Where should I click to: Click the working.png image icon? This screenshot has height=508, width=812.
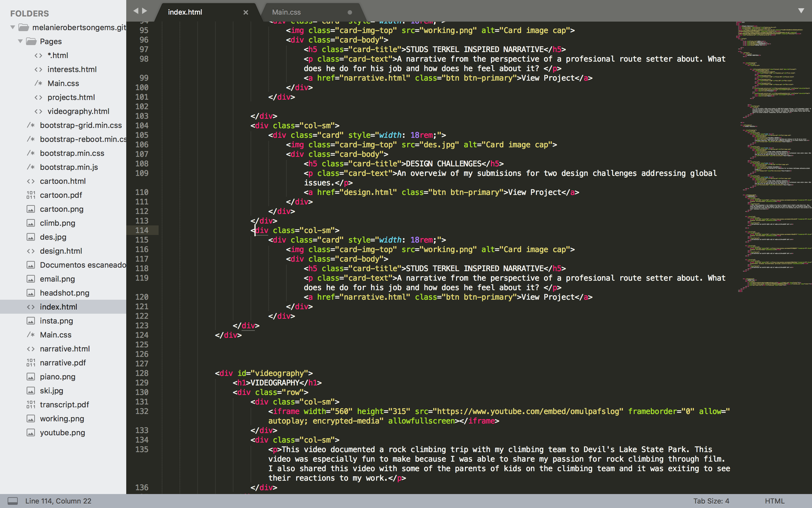[x=31, y=419]
